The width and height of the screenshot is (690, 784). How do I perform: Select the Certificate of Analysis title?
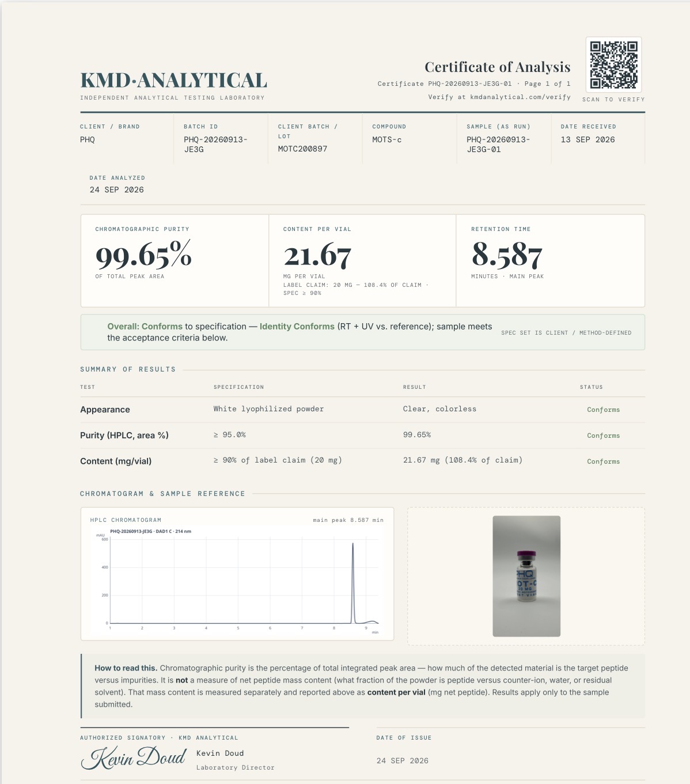498,67
